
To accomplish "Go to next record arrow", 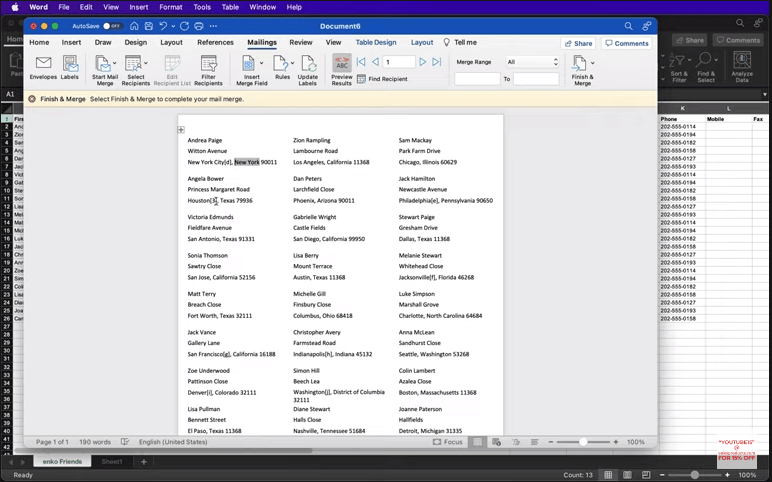I will click(422, 62).
